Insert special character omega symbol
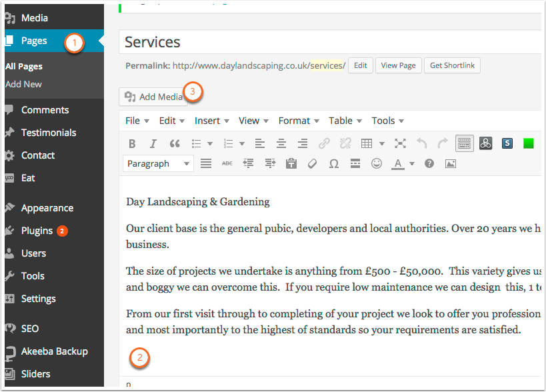The image size is (546, 392). (333, 163)
